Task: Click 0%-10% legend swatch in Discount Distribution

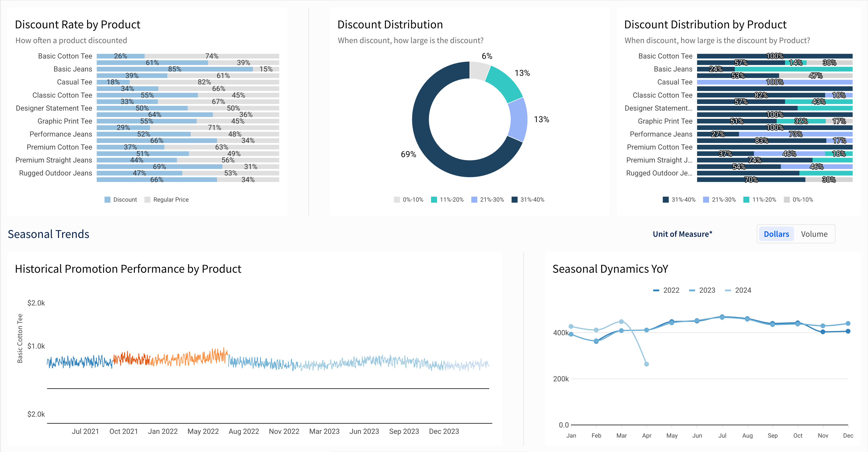Action: tap(397, 200)
